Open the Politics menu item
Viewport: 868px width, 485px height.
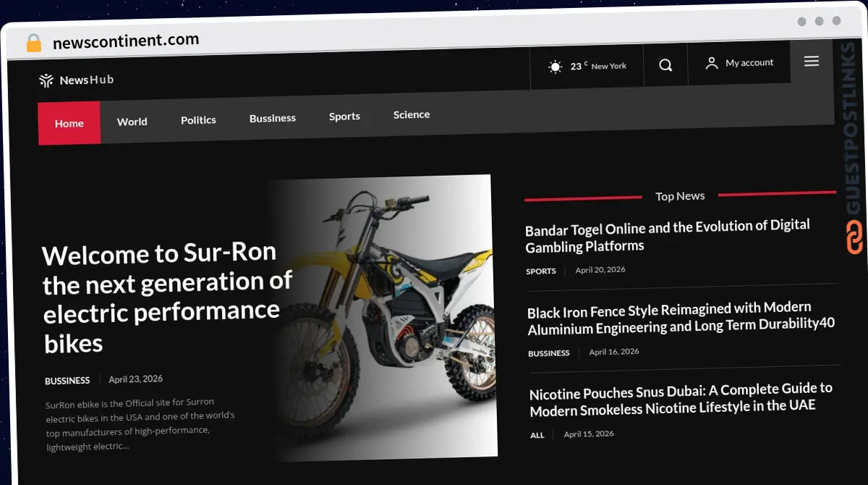(x=198, y=120)
